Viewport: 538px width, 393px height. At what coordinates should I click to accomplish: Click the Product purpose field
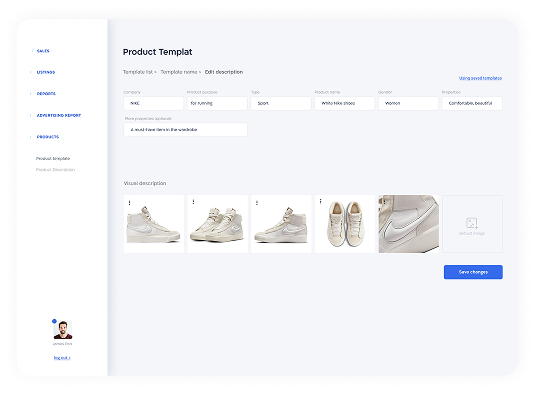[217, 103]
